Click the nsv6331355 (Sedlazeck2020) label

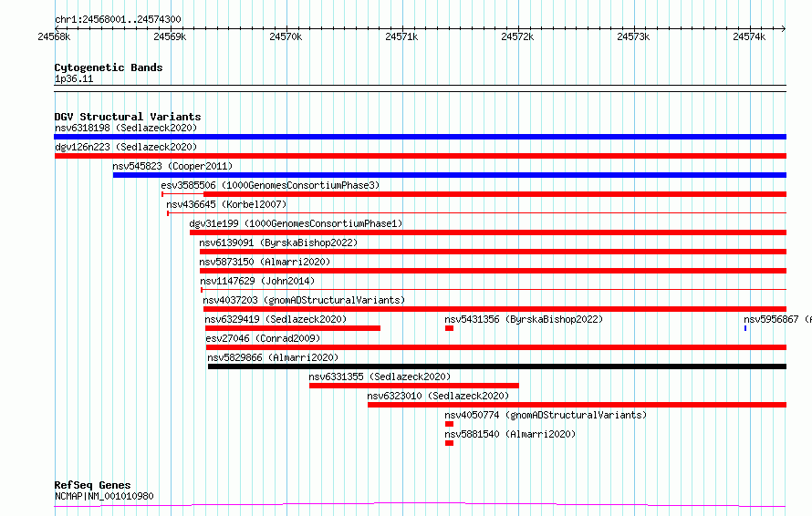pos(380,377)
